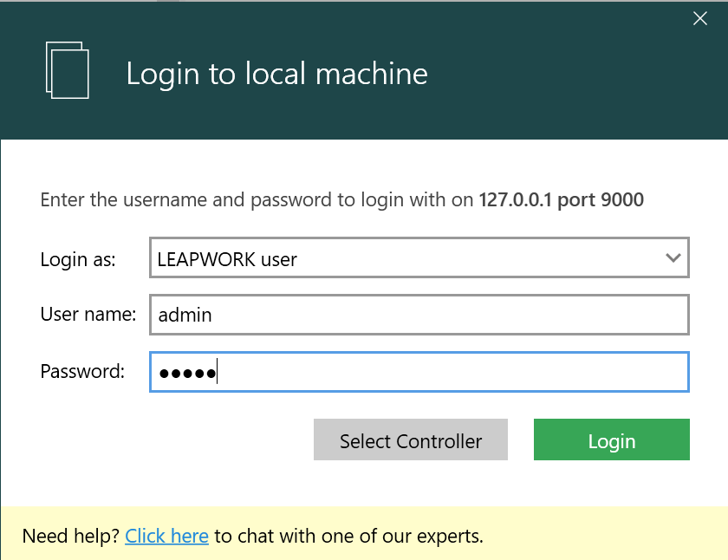Click the overlapping documents icon in header
The height and width of the screenshot is (560, 728).
(68, 70)
